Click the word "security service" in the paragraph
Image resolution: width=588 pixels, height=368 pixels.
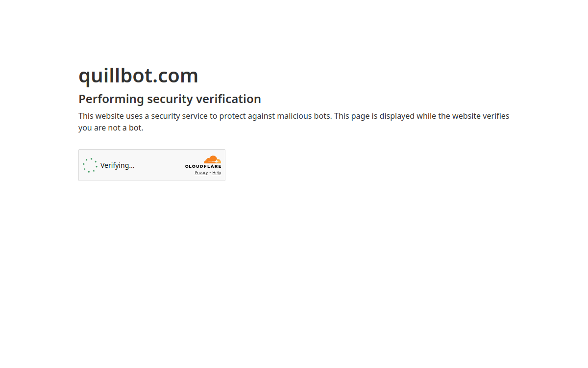coord(179,116)
